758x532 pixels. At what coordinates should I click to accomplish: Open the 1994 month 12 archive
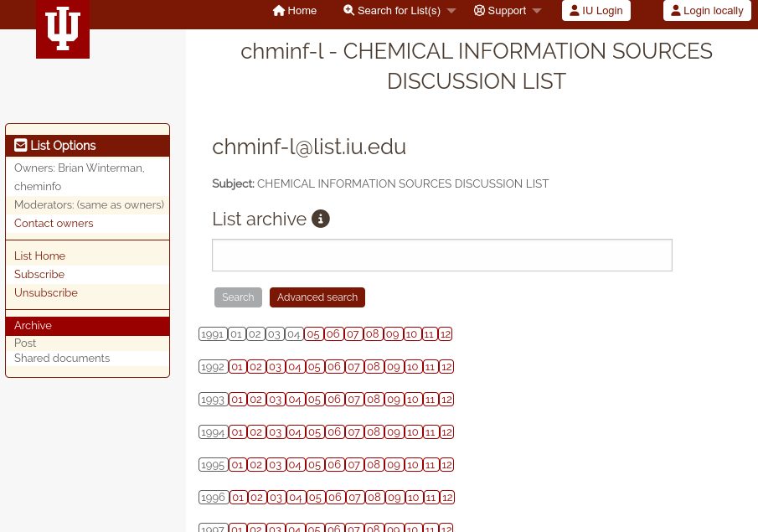point(446,432)
